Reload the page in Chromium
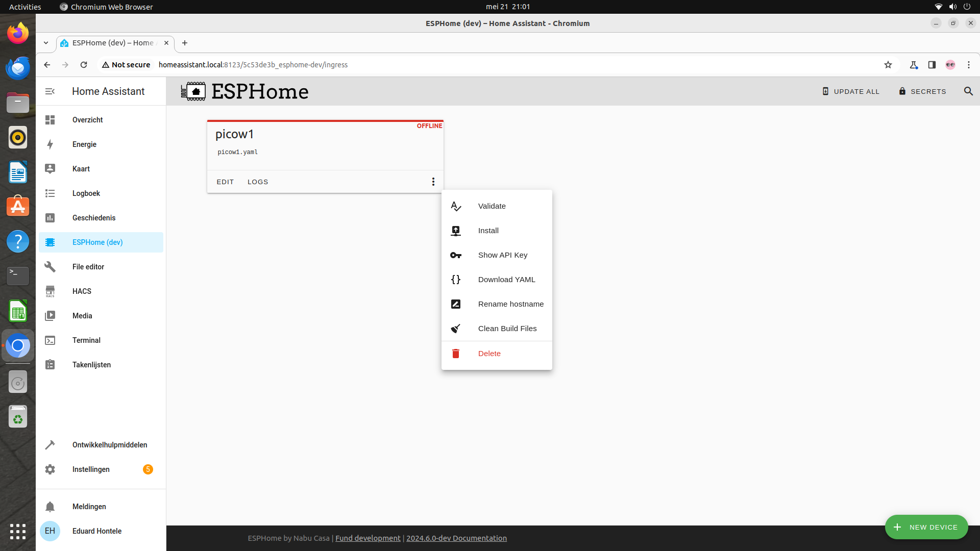 click(84, 65)
